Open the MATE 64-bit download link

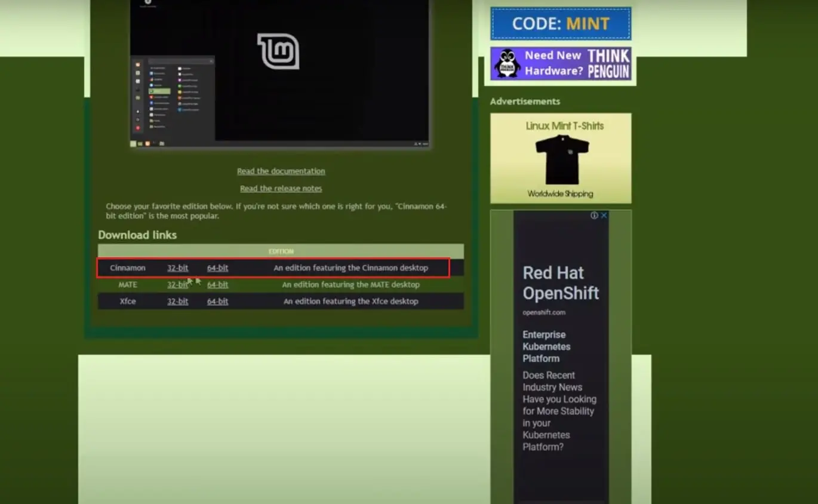217,285
